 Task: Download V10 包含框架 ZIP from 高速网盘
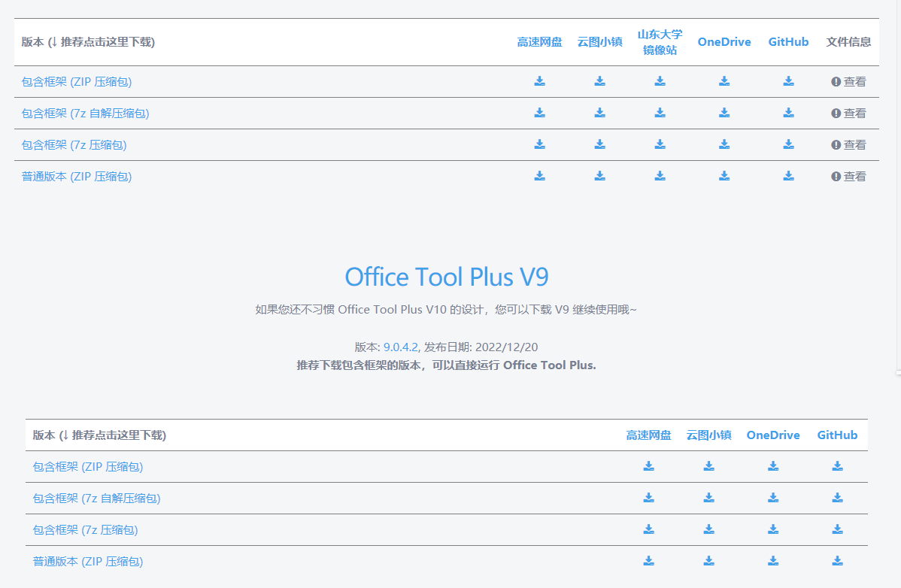point(539,81)
